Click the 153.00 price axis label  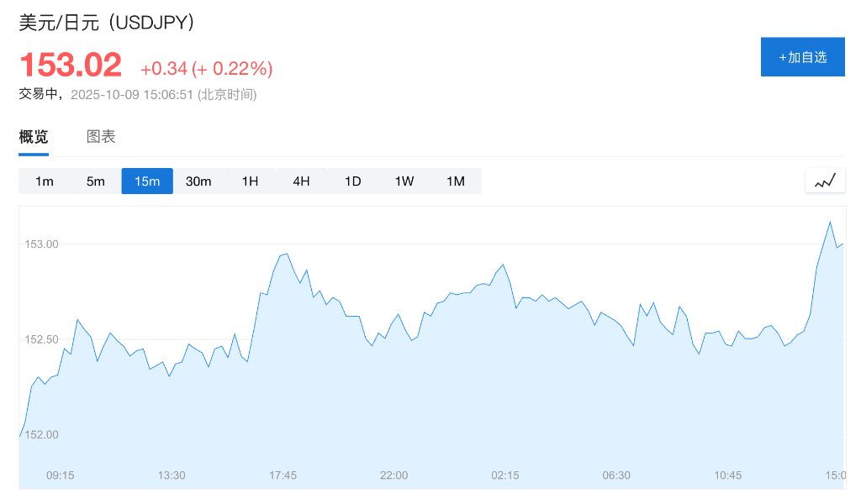(x=41, y=244)
